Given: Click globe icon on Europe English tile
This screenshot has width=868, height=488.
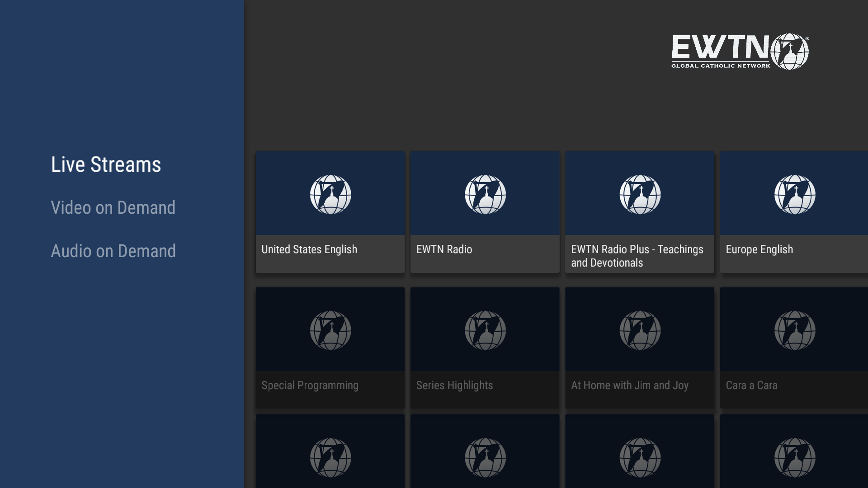Looking at the screenshot, I should [794, 194].
